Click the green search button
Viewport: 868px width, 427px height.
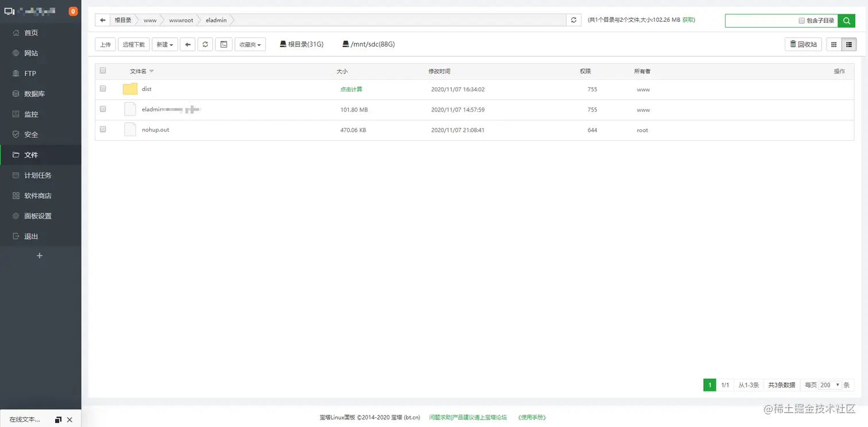pyautogui.click(x=847, y=20)
